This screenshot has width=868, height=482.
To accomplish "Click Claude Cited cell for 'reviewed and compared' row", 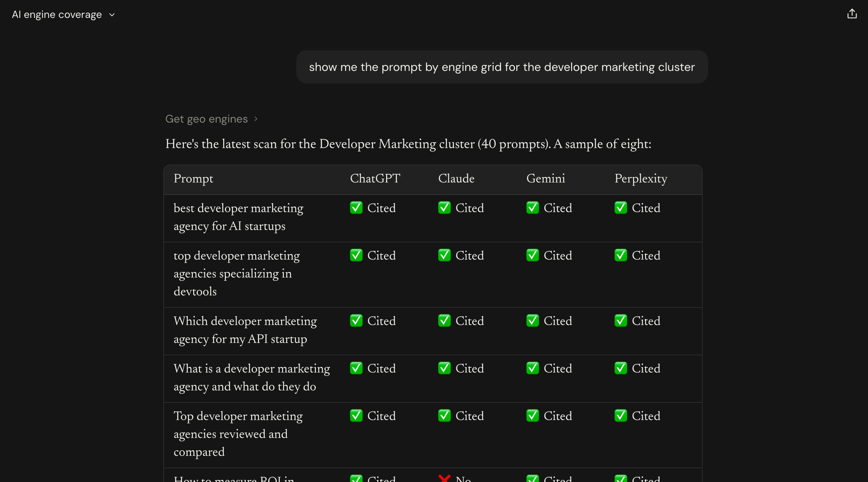I will click(461, 416).
